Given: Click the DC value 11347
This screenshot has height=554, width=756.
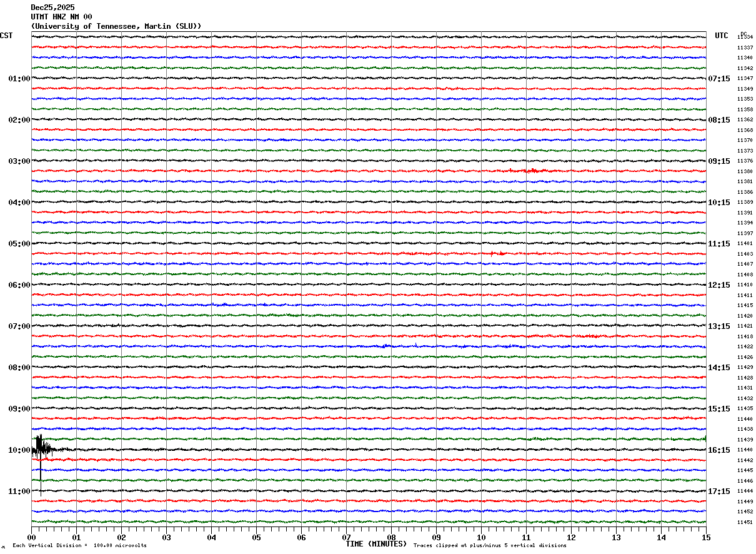Looking at the screenshot, I should coord(745,79).
